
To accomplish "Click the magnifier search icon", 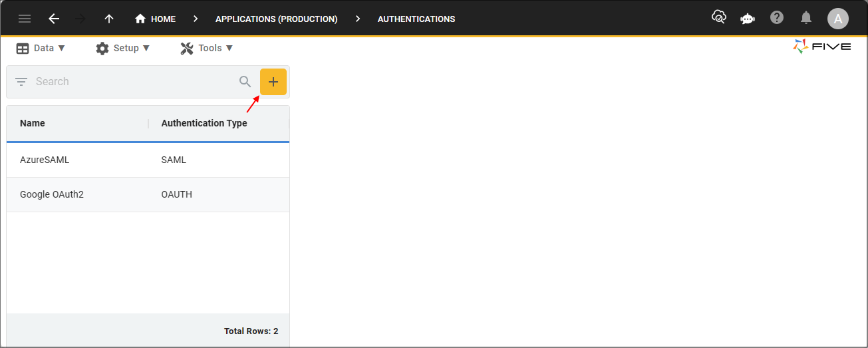I will (245, 82).
